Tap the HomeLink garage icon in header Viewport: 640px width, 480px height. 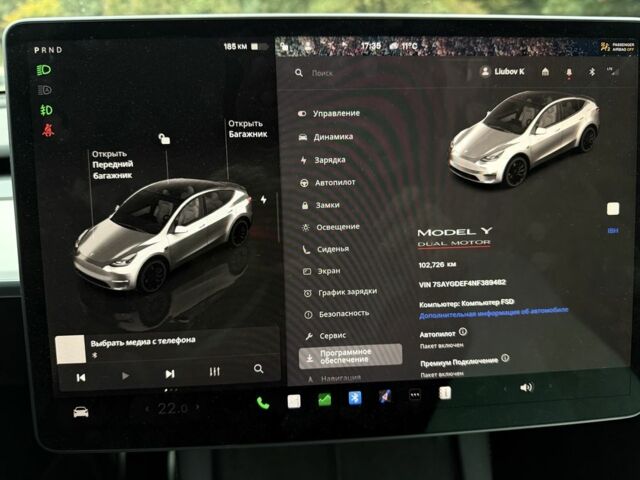click(545, 72)
